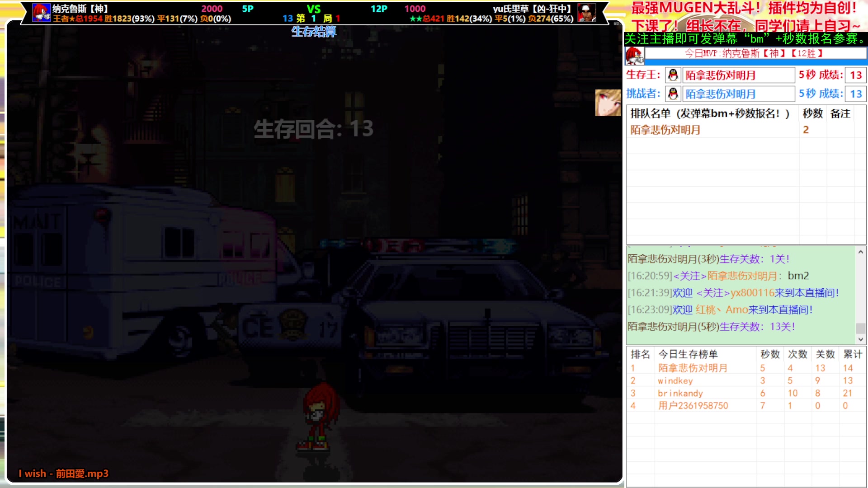Click the QQ penguin icon beside 生存王
Screen dimensions: 868x488
(x=673, y=75)
